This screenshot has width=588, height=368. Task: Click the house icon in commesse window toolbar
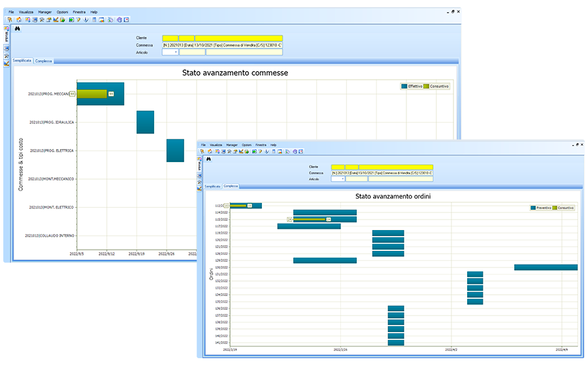point(19,20)
